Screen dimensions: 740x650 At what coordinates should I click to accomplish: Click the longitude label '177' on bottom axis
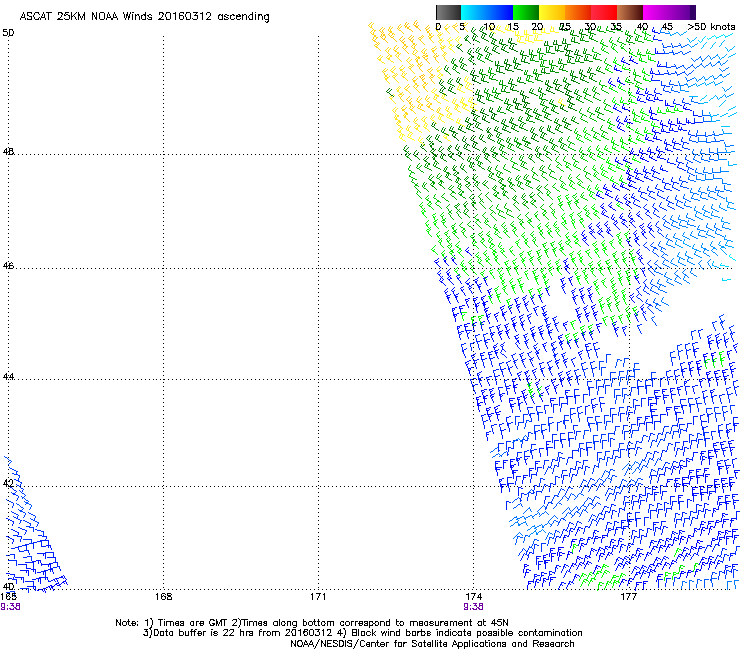pyautogui.click(x=628, y=597)
